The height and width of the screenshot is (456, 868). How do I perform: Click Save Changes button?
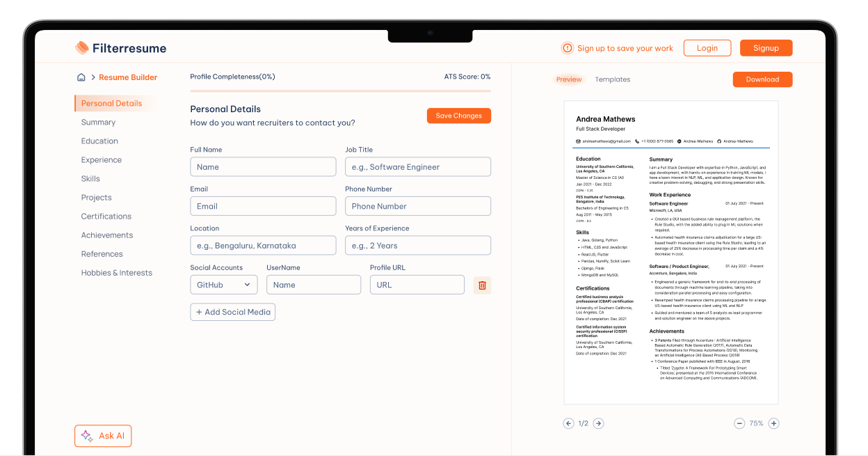click(458, 116)
